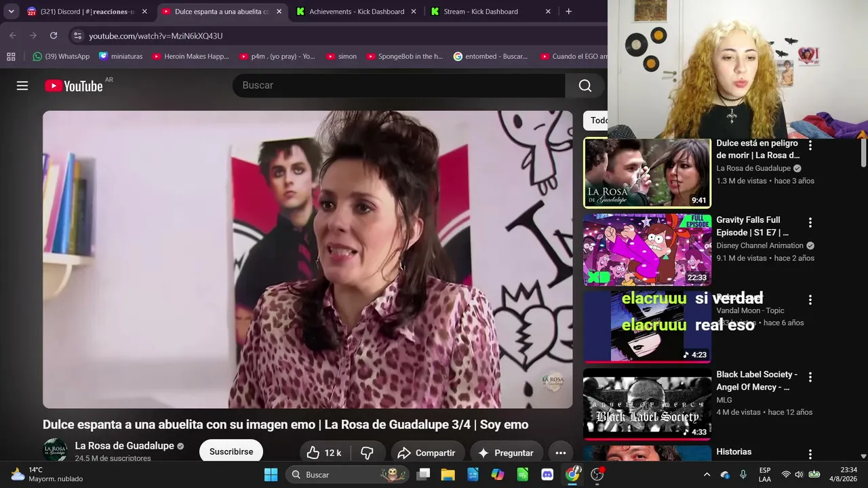The height and width of the screenshot is (488, 868).
Task: Open the 'SpongeBob in the h...' bookmark
Action: (x=405, y=56)
